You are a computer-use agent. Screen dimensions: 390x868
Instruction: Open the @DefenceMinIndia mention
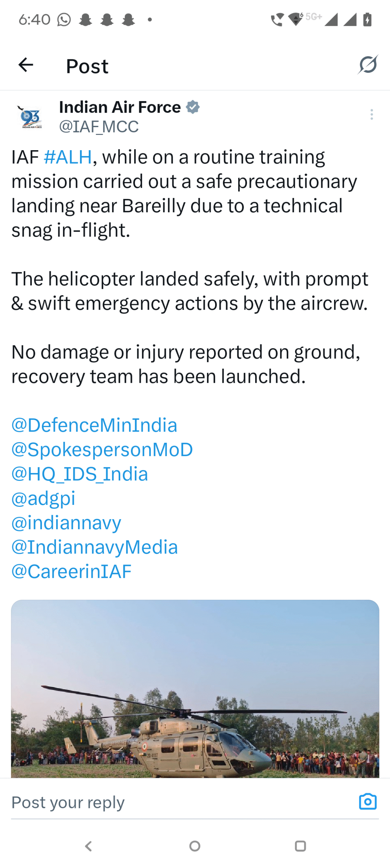click(94, 425)
